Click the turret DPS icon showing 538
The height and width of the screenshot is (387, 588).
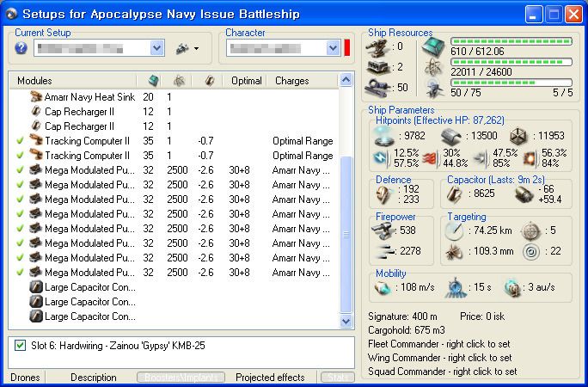[x=383, y=230]
